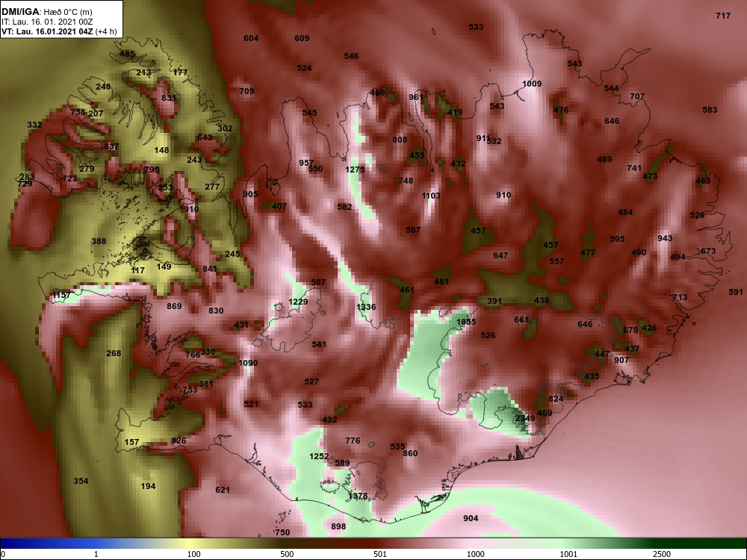Click the map value '391'
The height and width of the screenshot is (560, 747).
click(495, 301)
